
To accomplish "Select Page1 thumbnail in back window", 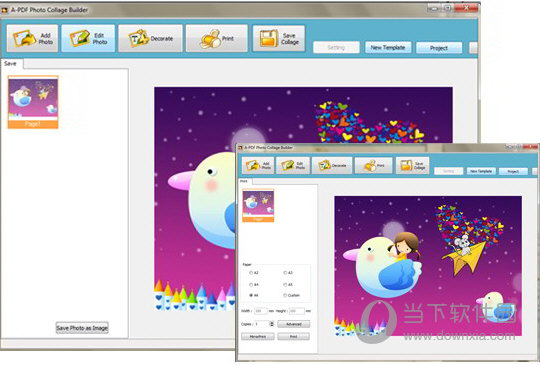I will (33, 102).
